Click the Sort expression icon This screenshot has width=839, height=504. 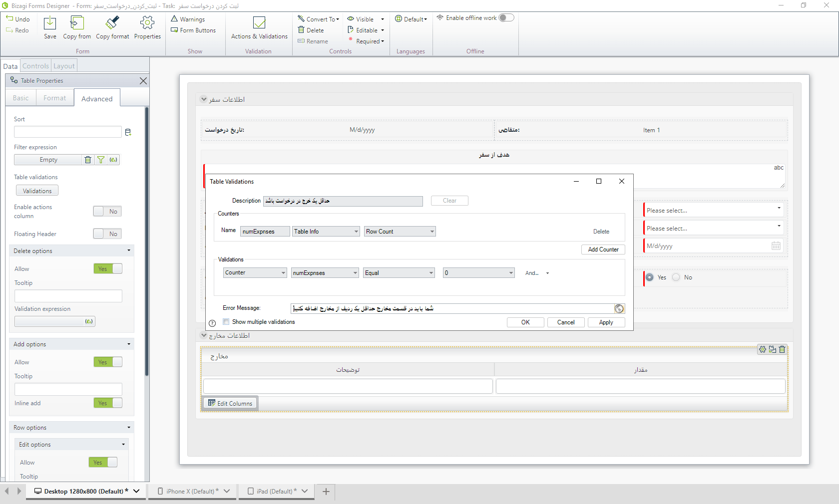coord(128,132)
